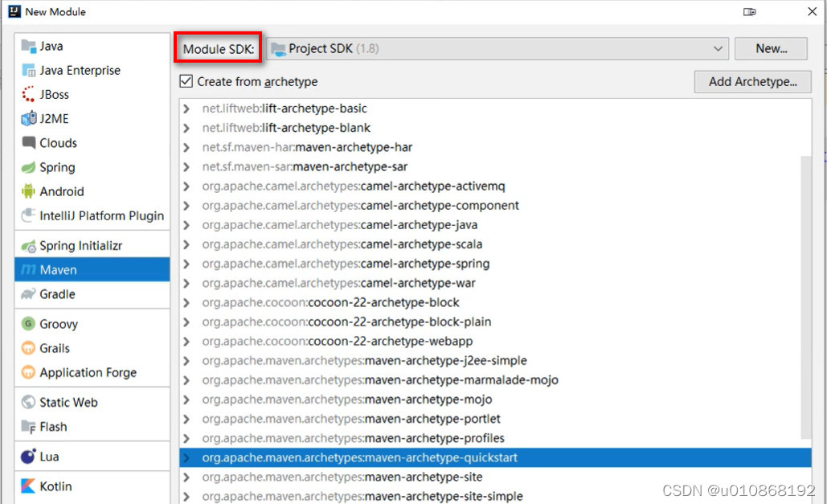Click the Static Web globe icon
Screen dimensions: 827x504
click(x=28, y=402)
